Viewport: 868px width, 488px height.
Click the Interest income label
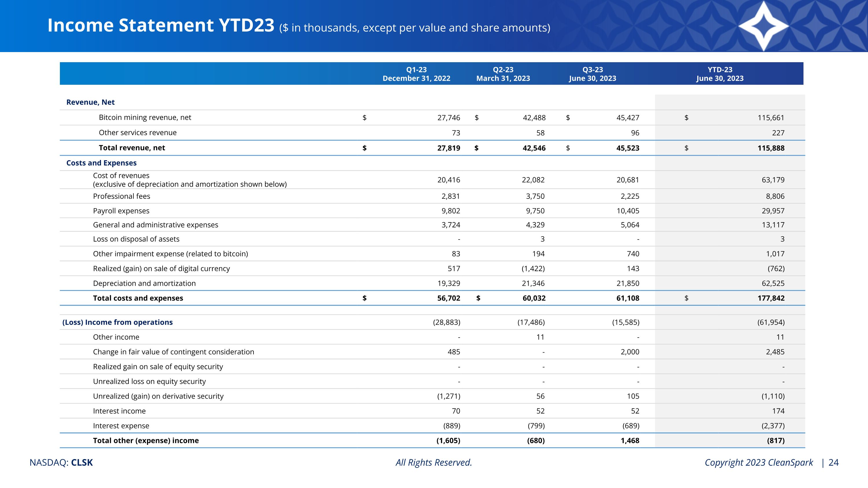click(119, 411)
